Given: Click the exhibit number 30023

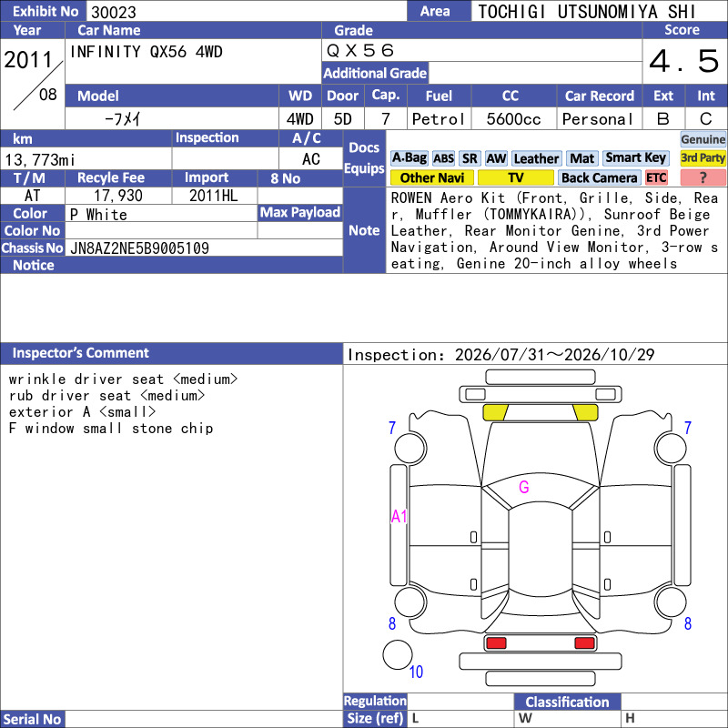Looking at the screenshot, I should pyautogui.click(x=113, y=12).
